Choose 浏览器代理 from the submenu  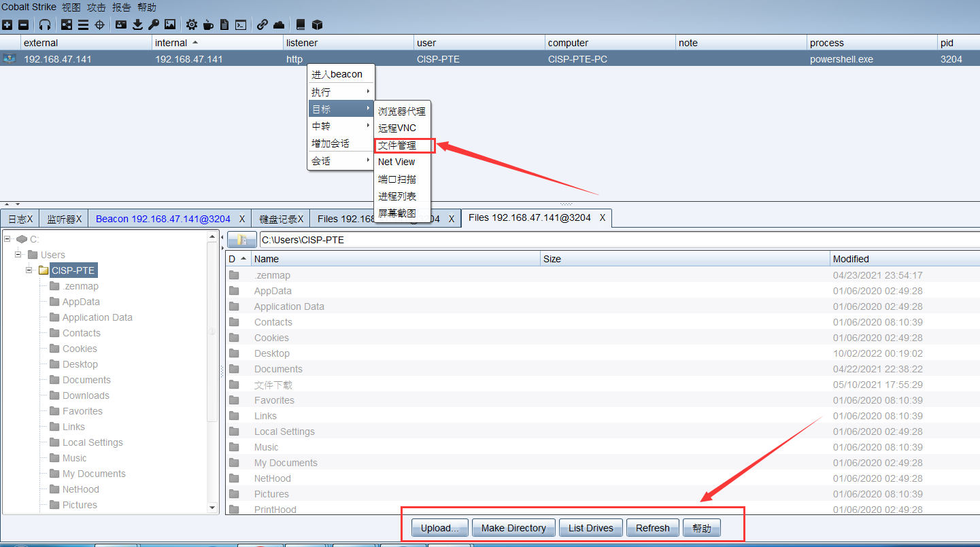click(x=404, y=111)
